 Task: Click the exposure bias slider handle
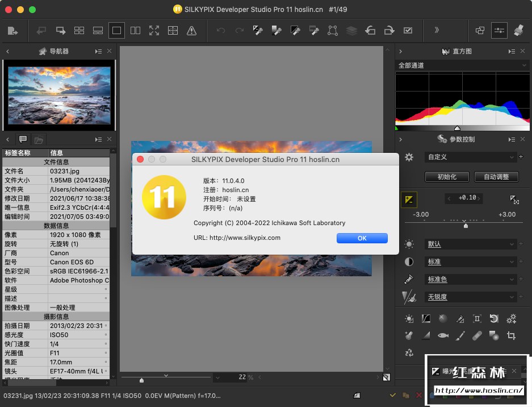tap(466, 226)
